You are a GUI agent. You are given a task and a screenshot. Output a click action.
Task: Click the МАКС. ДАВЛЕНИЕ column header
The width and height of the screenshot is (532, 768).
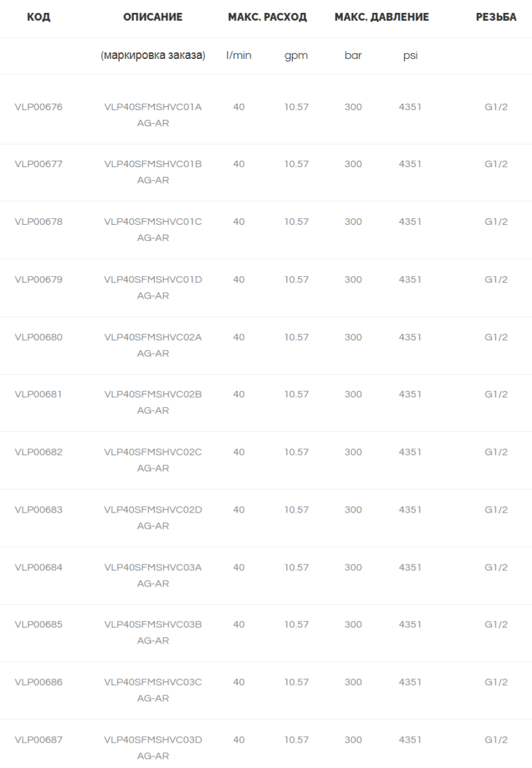(382, 17)
